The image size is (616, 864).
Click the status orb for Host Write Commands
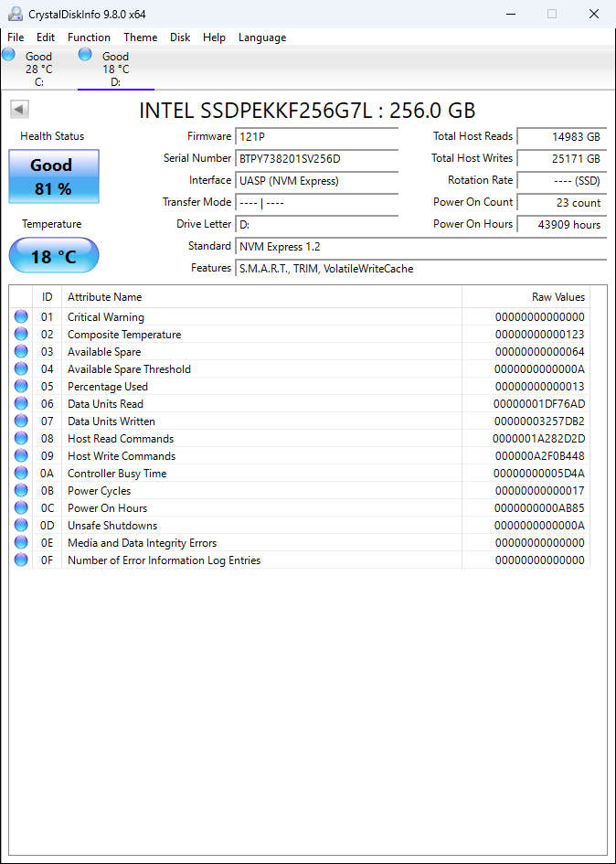pyautogui.click(x=21, y=455)
